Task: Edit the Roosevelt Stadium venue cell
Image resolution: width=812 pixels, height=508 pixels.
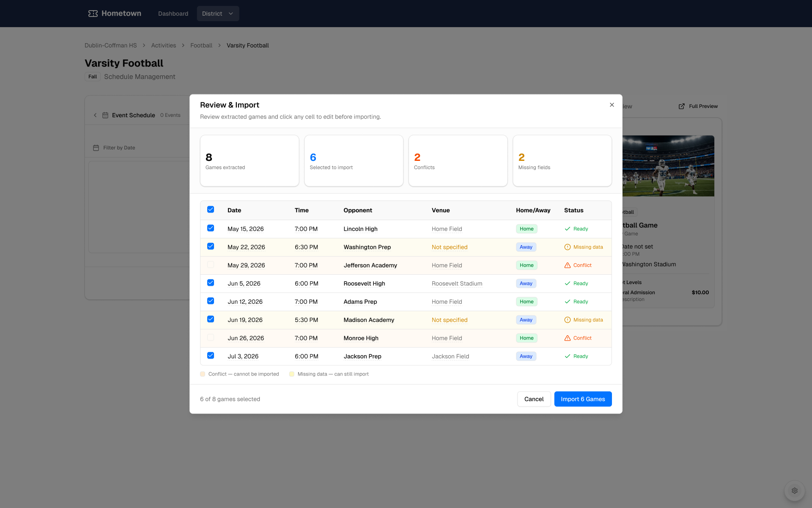Action: pos(457,284)
